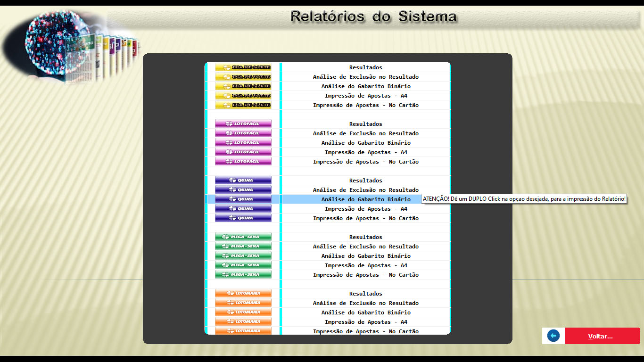Click Lotomania icon beside Impressão No Cartão
The image size is (644, 362).
pos(243,331)
